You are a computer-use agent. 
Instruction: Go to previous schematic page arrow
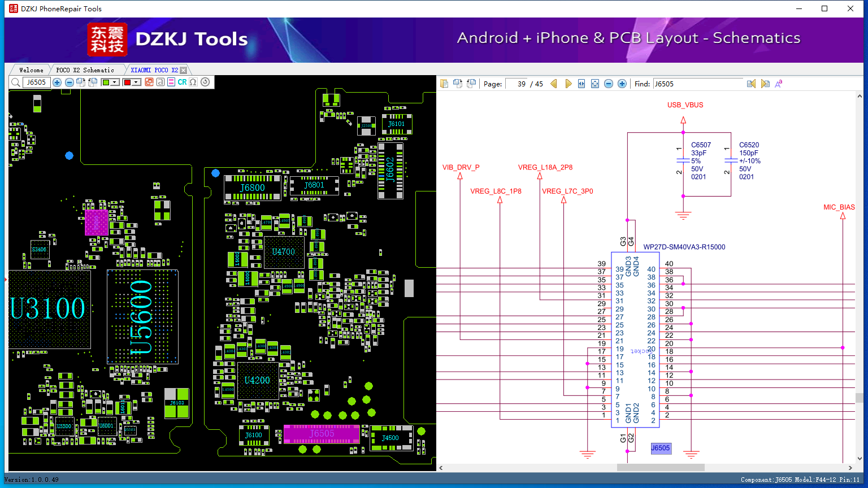pyautogui.click(x=554, y=84)
